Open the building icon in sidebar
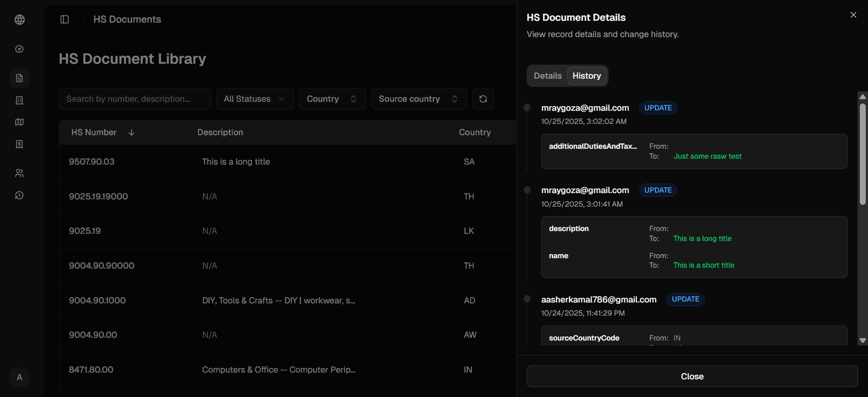The height and width of the screenshot is (397, 868). 19,100
